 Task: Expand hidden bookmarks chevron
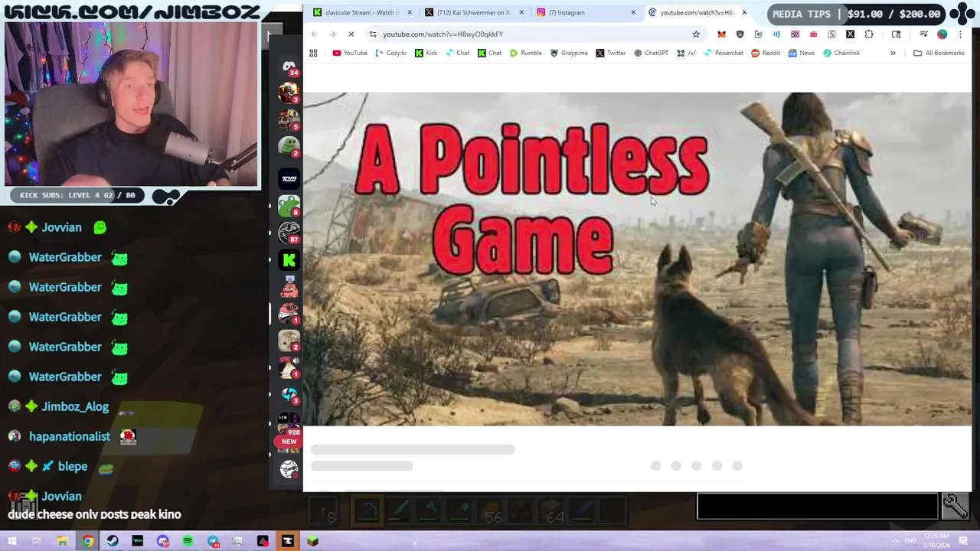(893, 53)
